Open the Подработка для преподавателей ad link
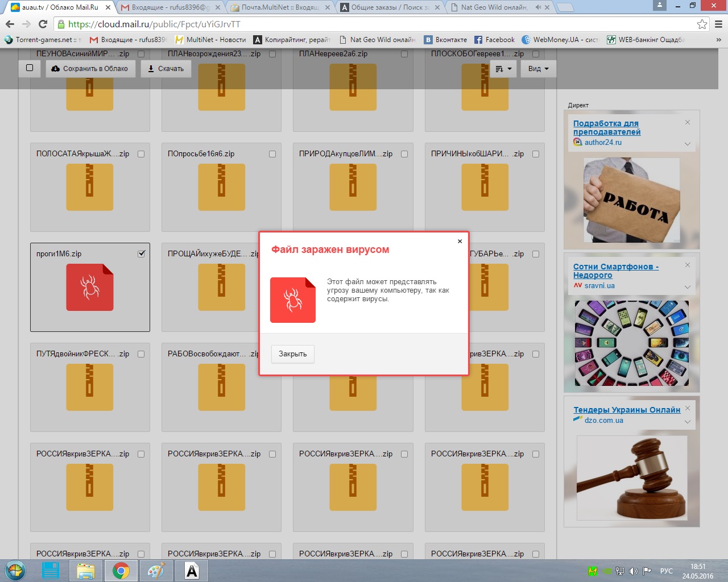The image size is (728, 582). point(607,127)
